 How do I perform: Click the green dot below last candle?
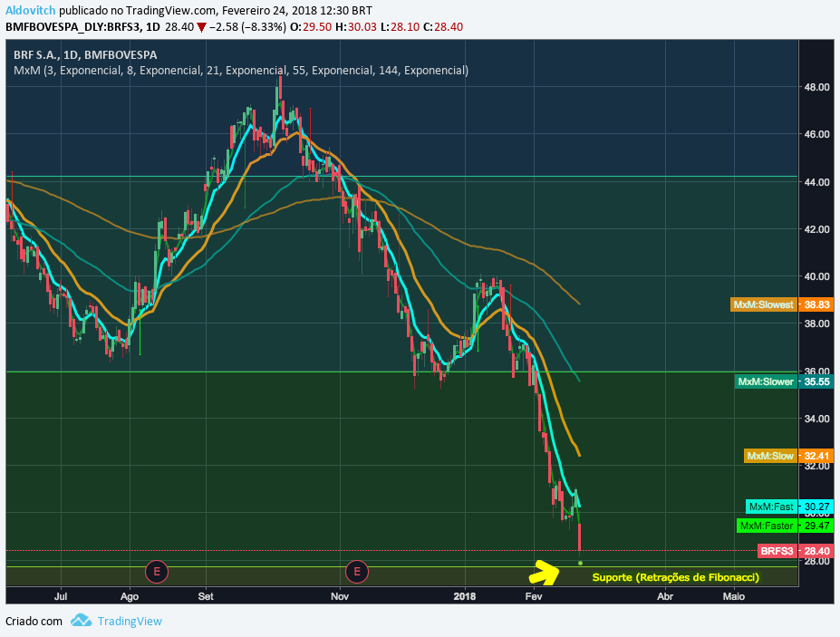pyautogui.click(x=580, y=563)
